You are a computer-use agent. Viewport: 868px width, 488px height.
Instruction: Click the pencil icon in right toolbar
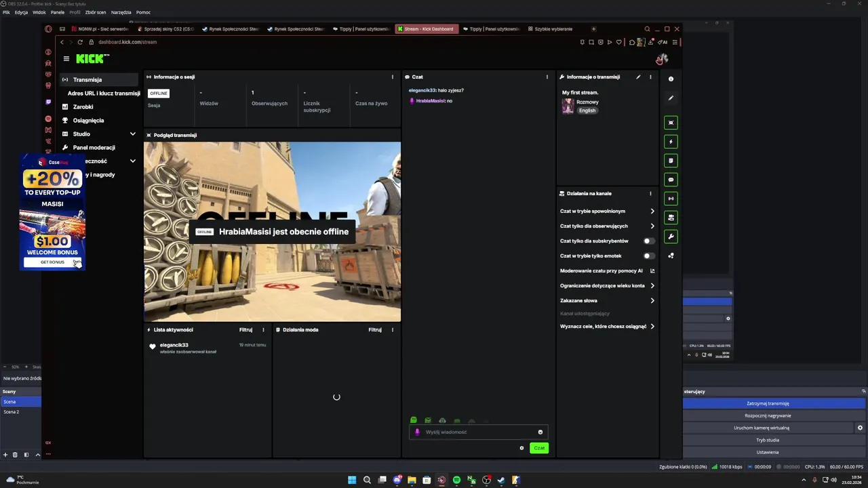point(671,98)
